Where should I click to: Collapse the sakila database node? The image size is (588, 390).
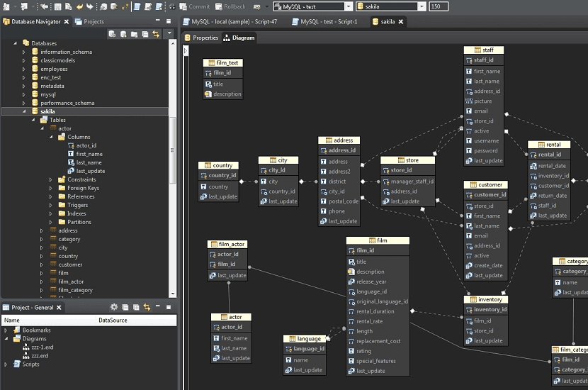[23, 111]
